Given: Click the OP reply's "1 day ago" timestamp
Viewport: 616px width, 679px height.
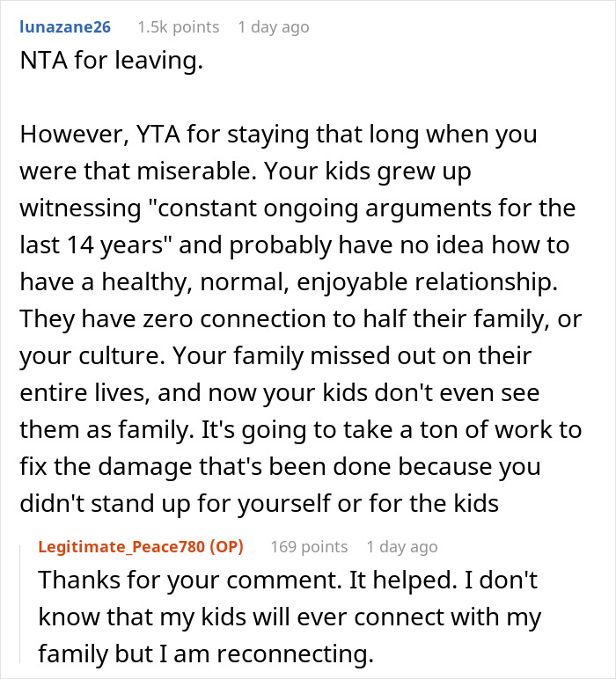Looking at the screenshot, I should click(x=401, y=546).
